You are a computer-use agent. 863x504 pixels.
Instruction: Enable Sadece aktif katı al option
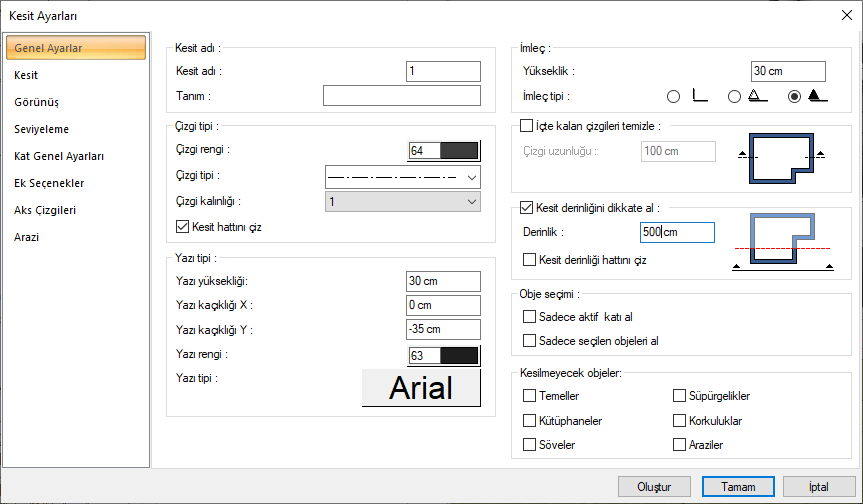click(529, 317)
